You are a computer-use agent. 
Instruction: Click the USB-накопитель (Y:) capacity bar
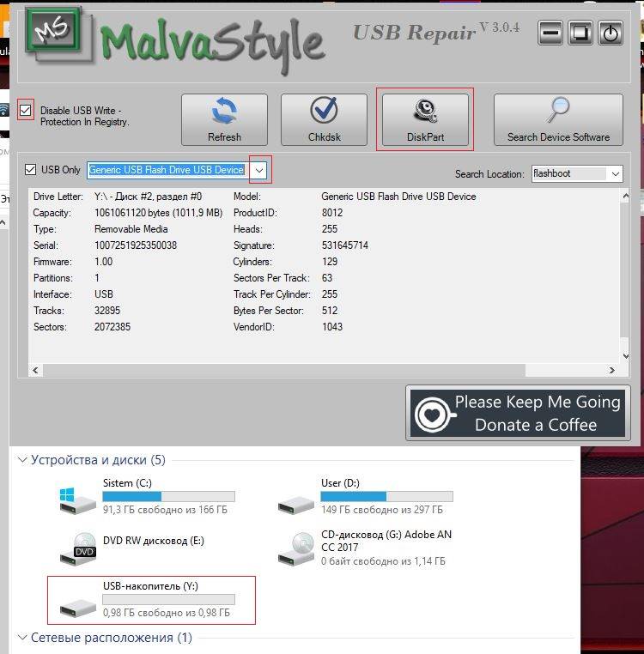(168, 599)
